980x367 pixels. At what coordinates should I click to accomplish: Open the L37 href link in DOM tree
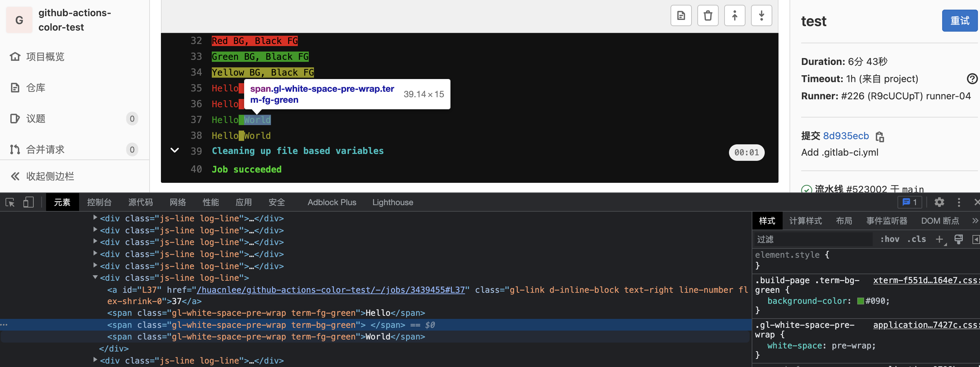(330, 290)
